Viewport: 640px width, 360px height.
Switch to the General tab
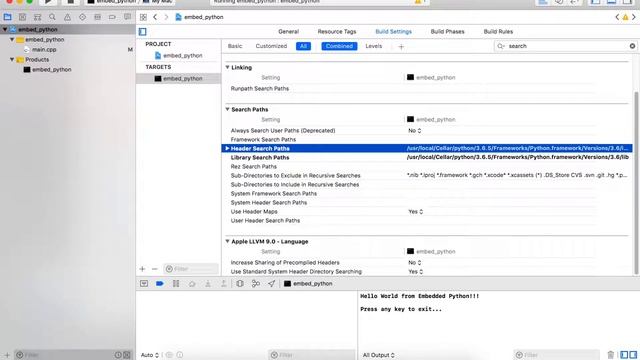(x=289, y=31)
